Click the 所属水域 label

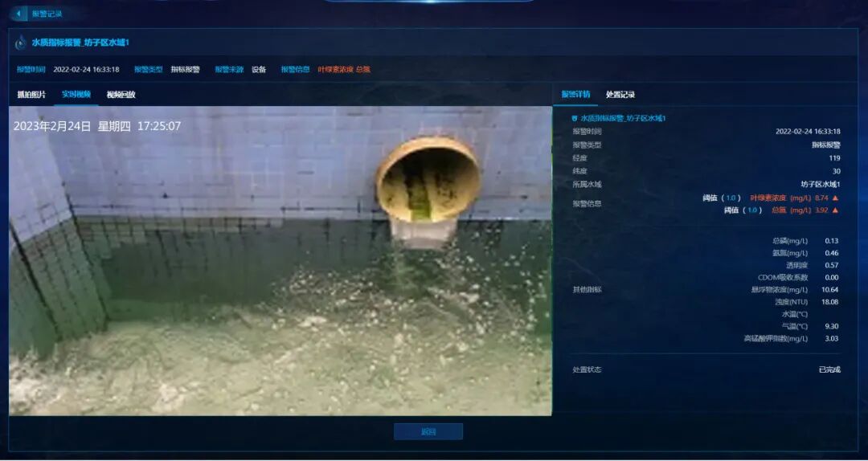(587, 184)
